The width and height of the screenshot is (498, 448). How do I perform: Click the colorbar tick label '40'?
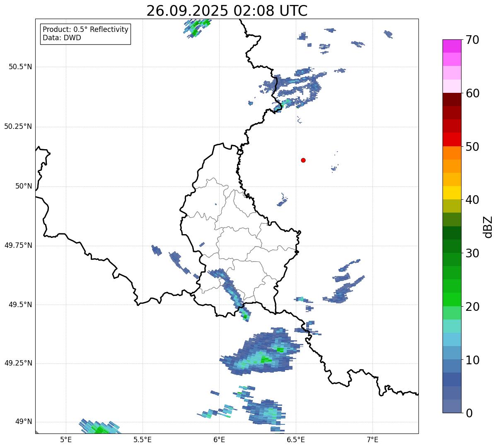click(472, 200)
